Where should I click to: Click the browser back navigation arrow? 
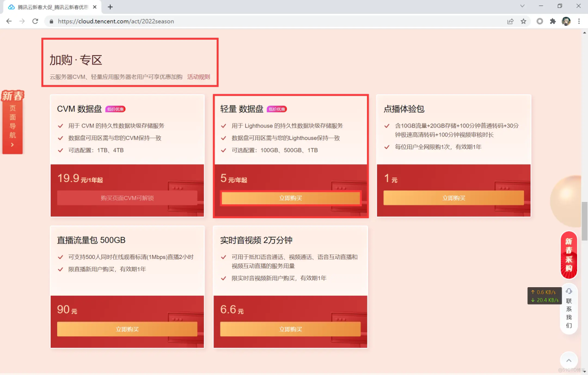click(x=8, y=21)
